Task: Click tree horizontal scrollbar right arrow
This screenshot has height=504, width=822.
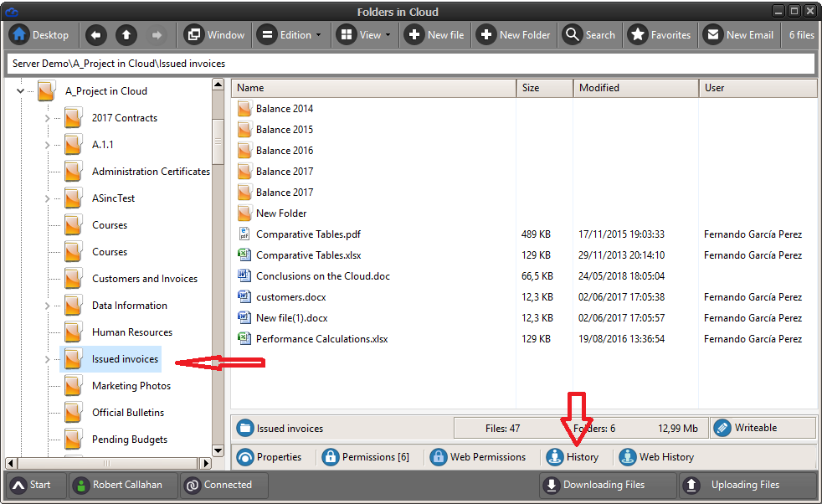Action: [x=207, y=463]
